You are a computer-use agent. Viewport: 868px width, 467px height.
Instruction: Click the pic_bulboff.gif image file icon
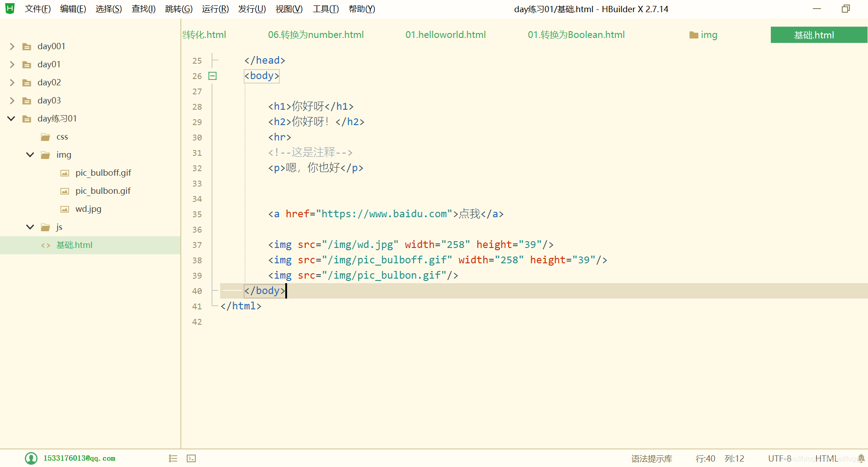coord(65,173)
